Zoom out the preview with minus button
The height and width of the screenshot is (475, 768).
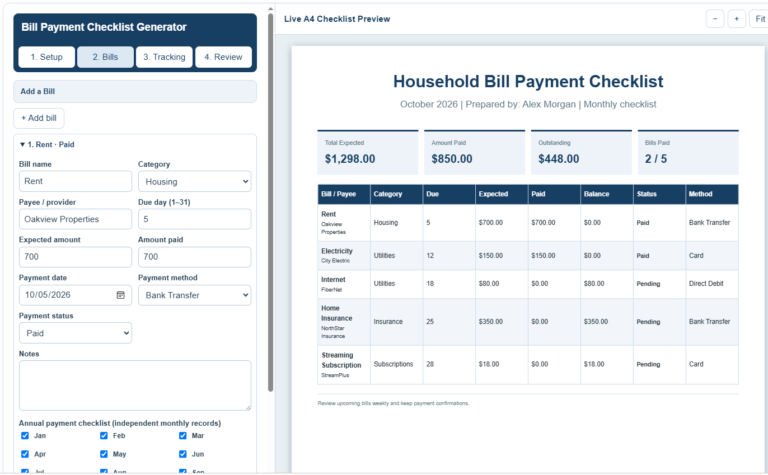[715, 19]
